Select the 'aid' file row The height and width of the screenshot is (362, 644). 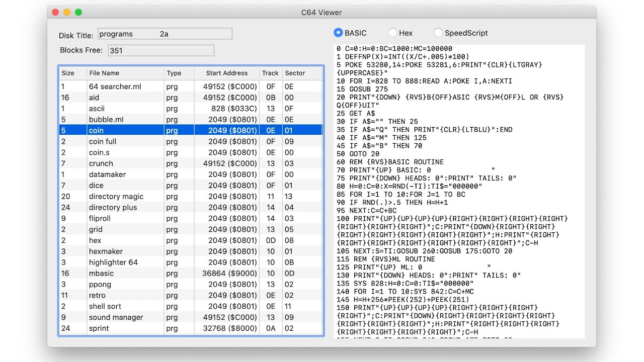[191, 98]
